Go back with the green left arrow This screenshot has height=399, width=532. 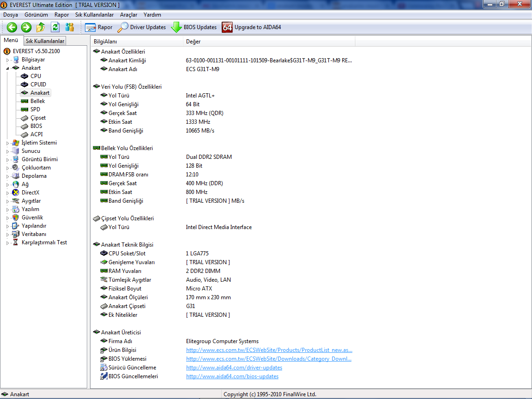[12, 27]
